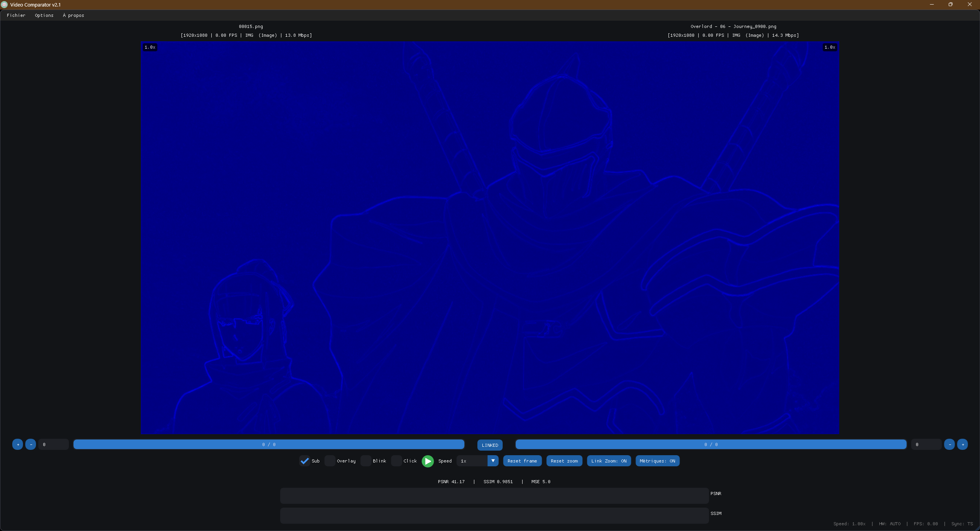The image size is (980, 531).
Task: Click the Video Comparator app icon in title bar
Action: 5,5
